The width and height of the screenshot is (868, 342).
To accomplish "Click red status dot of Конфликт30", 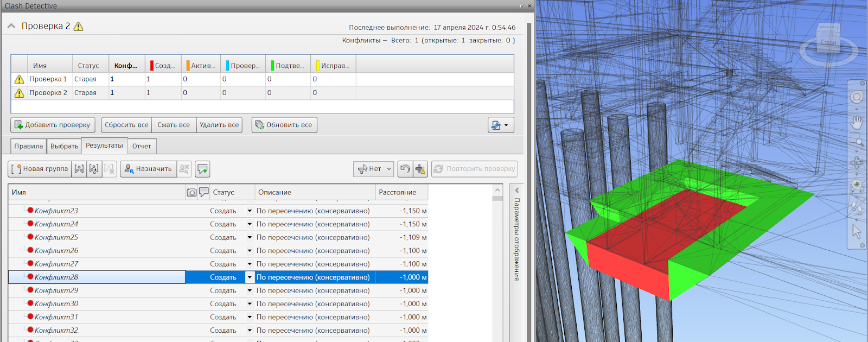I will pos(30,303).
